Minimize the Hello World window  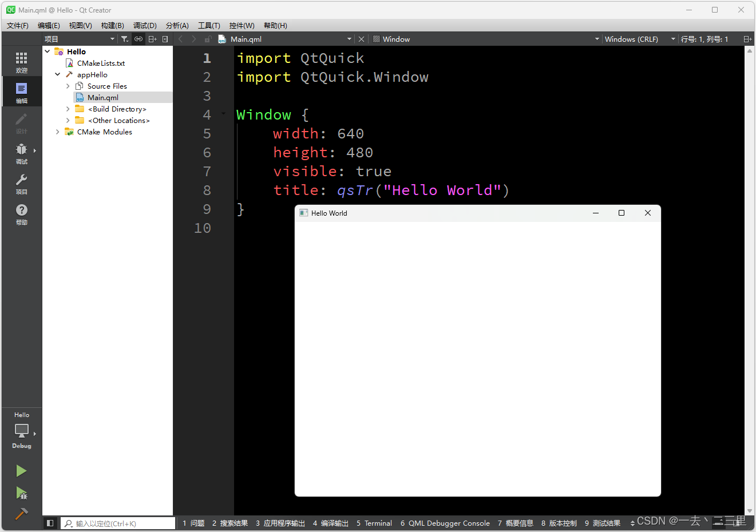pos(596,213)
